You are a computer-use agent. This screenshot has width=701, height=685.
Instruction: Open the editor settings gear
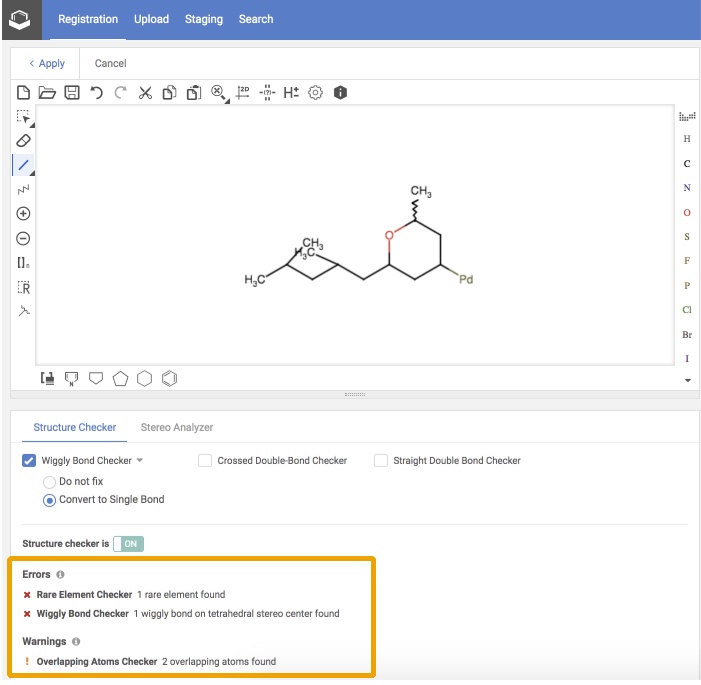[x=316, y=93]
